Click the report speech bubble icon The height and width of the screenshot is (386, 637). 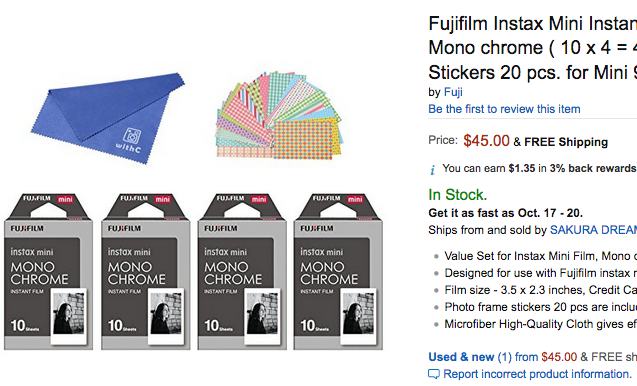click(434, 374)
